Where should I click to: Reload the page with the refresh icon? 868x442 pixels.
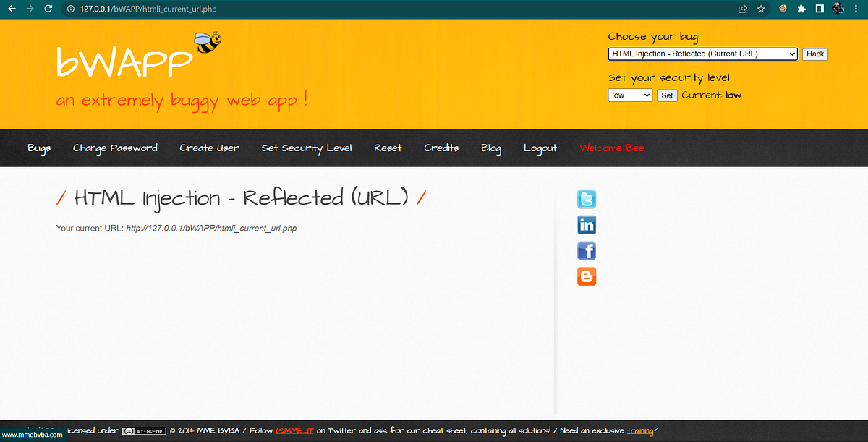(47, 9)
